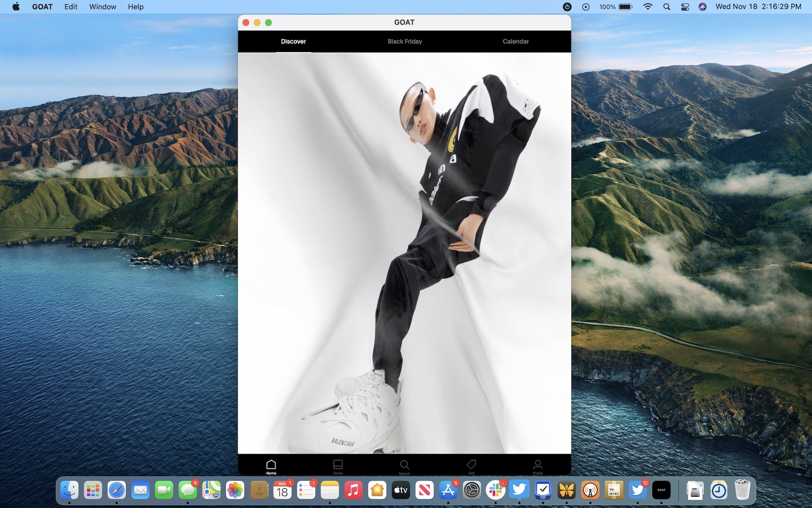
Task: Open the Balenciaga model feature image
Action: 405,253
